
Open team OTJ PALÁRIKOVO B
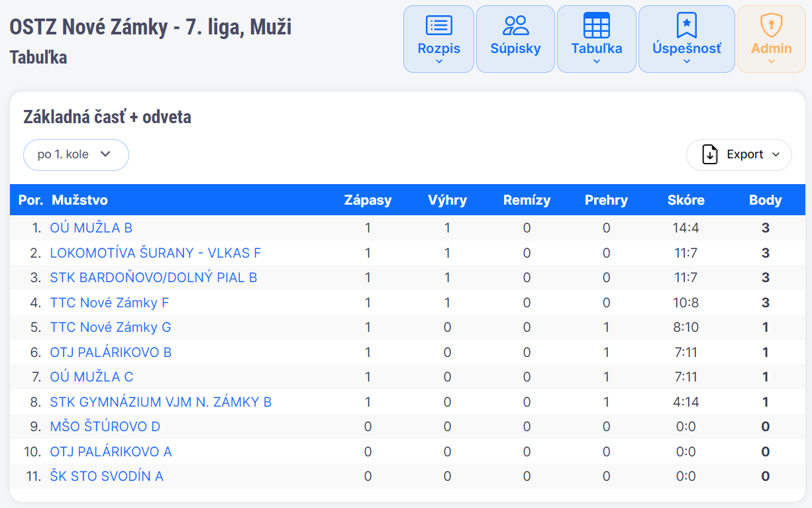pos(111,352)
